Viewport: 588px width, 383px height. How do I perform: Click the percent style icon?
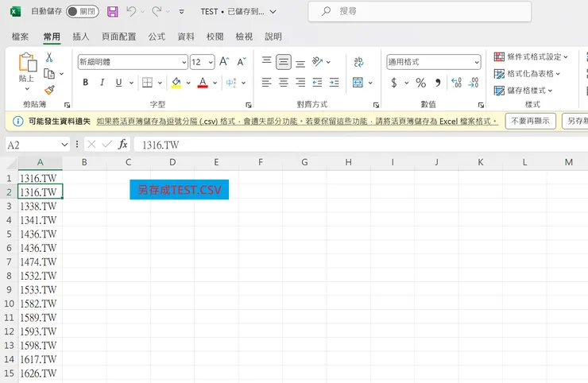coord(420,83)
